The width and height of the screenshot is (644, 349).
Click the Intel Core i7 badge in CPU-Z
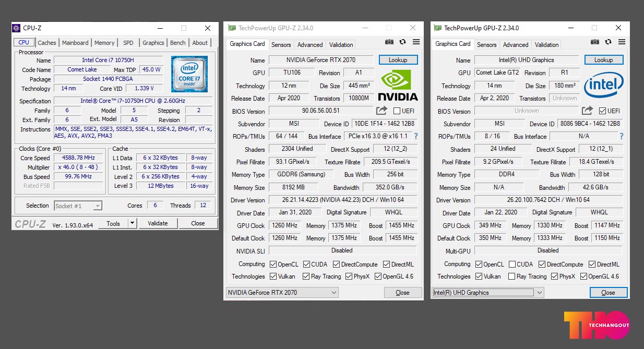(189, 74)
